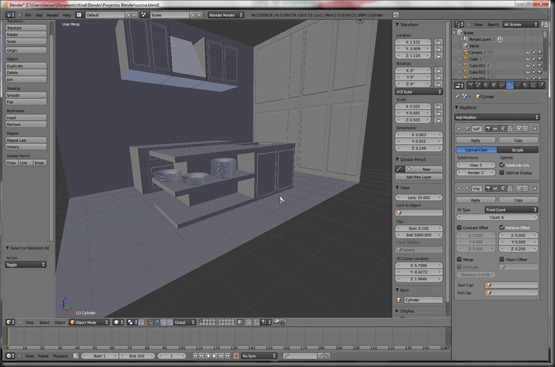Click the 3D viewport editor type icon
This screenshot has width=555, height=367.
[10, 322]
